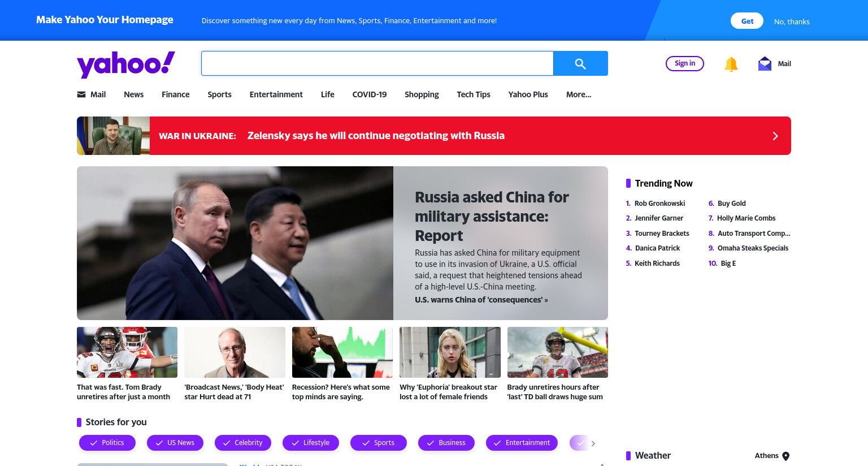Click the arrow on the Ukraine banner
The height and width of the screenshot is (466, 868).
tap(775, 136)
